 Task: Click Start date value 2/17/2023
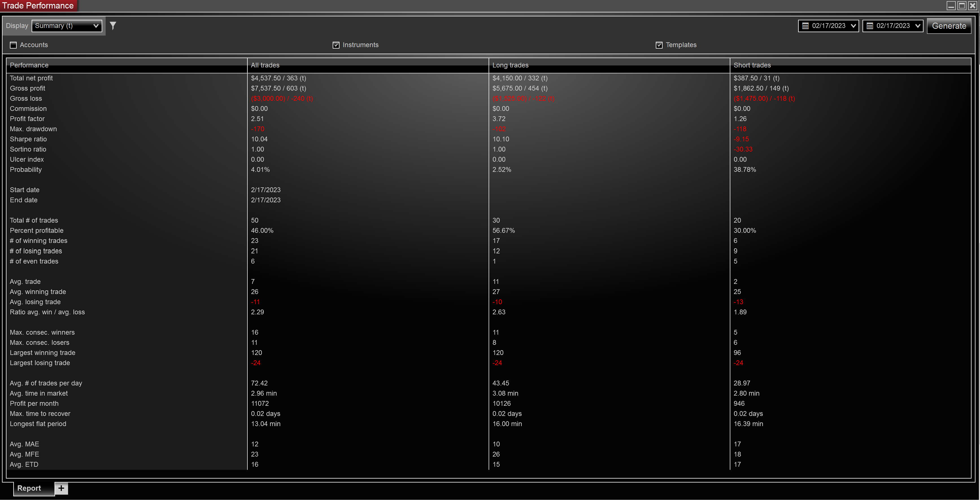click(265, 190)
